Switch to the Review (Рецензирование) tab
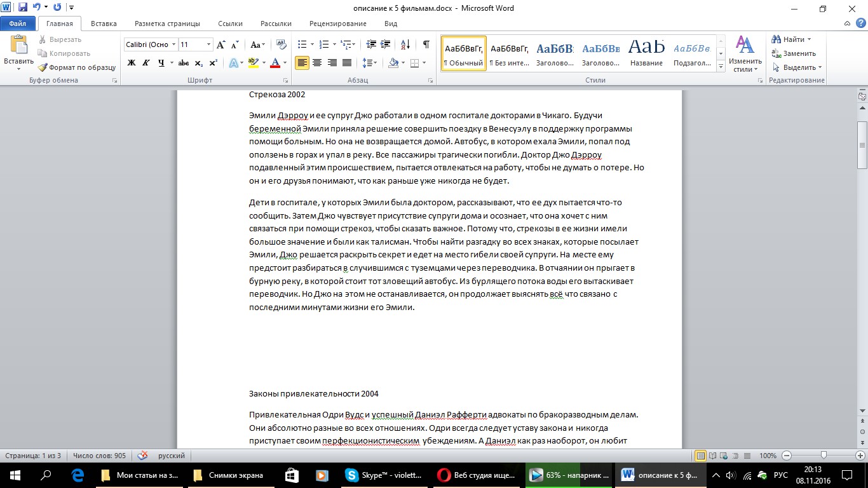 (x=337, y=24)
